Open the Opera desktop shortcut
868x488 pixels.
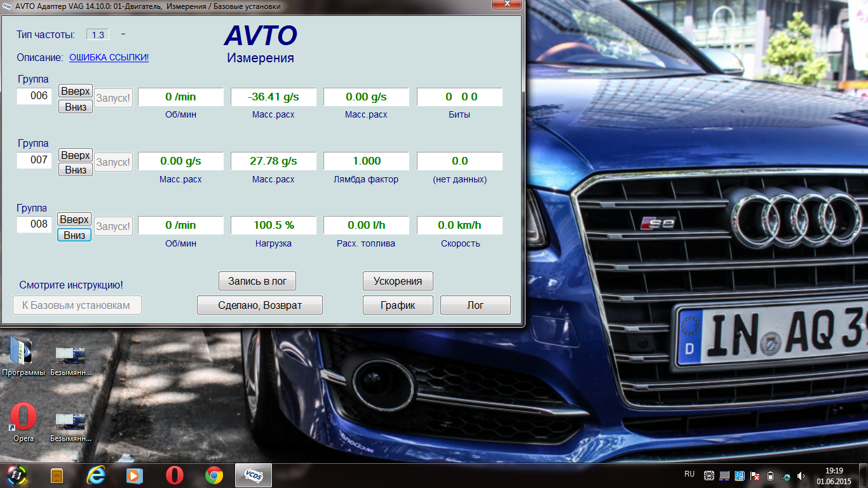(x=24, y=418)
